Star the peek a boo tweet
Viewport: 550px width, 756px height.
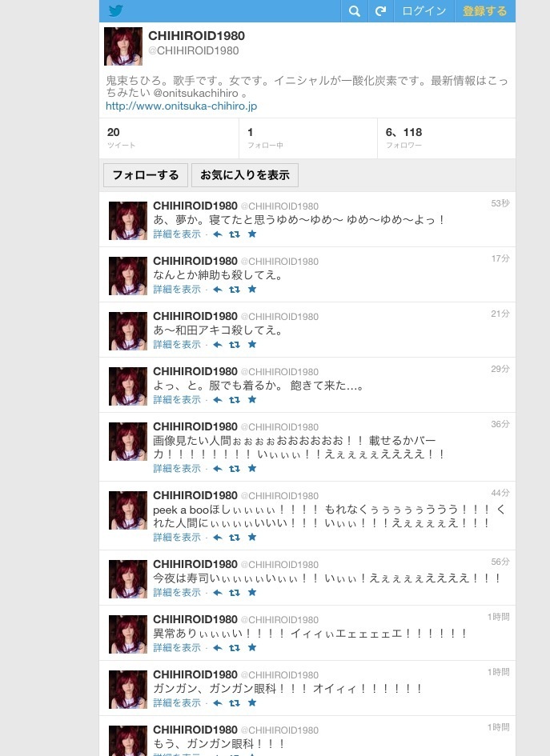[252, 537]
